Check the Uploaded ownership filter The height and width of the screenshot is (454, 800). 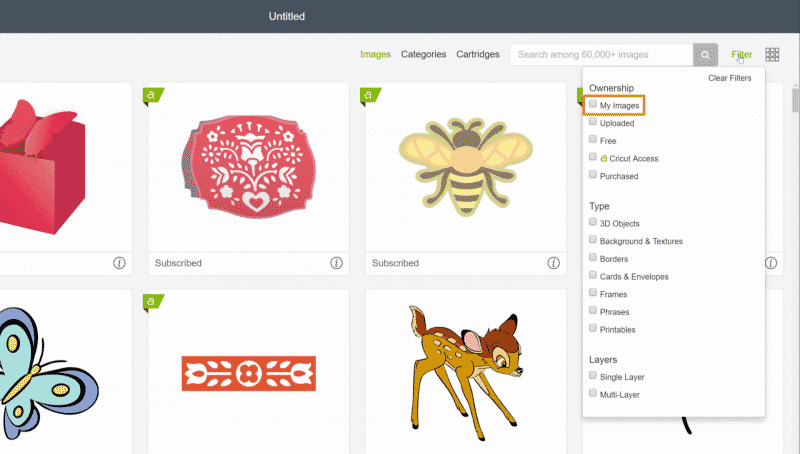tap(592, 122)
